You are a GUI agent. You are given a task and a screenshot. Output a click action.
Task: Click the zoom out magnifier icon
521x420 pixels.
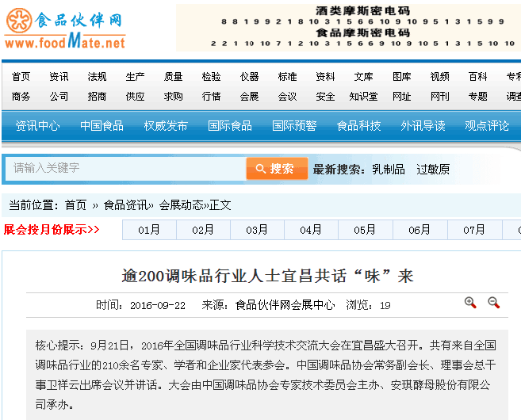click(x=493, y=303)
